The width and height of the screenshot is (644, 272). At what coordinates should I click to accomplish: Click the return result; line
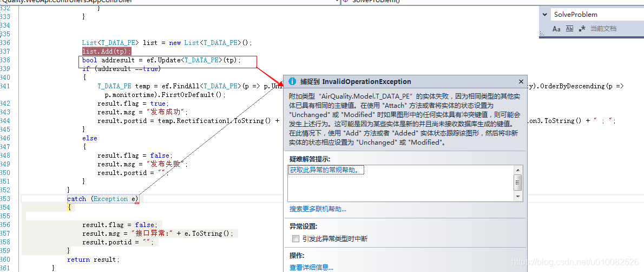[x=93, y=260]
